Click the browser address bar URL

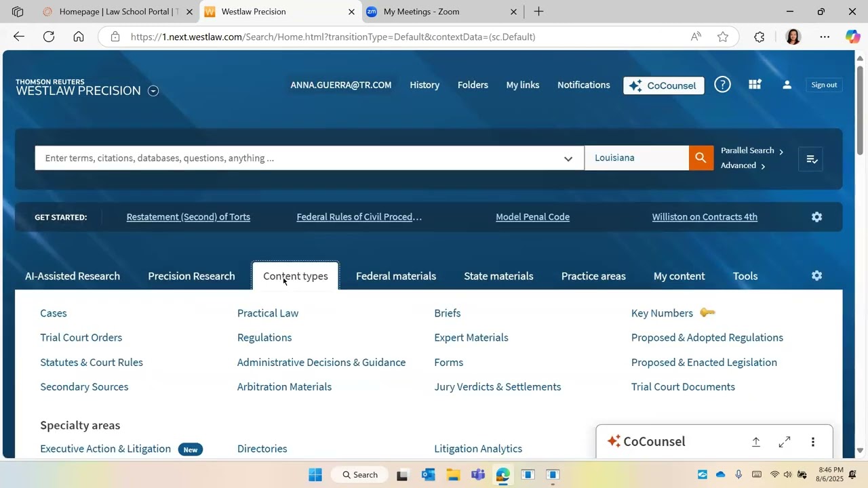click(333, 37)
